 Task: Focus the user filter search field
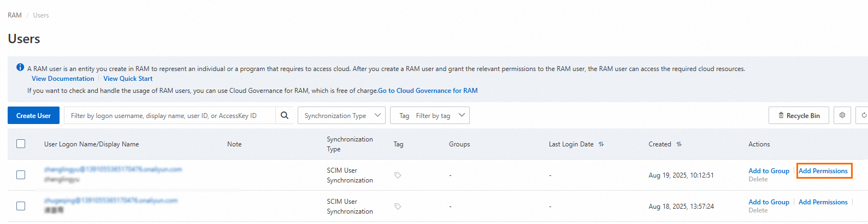[x=169, y=115]
